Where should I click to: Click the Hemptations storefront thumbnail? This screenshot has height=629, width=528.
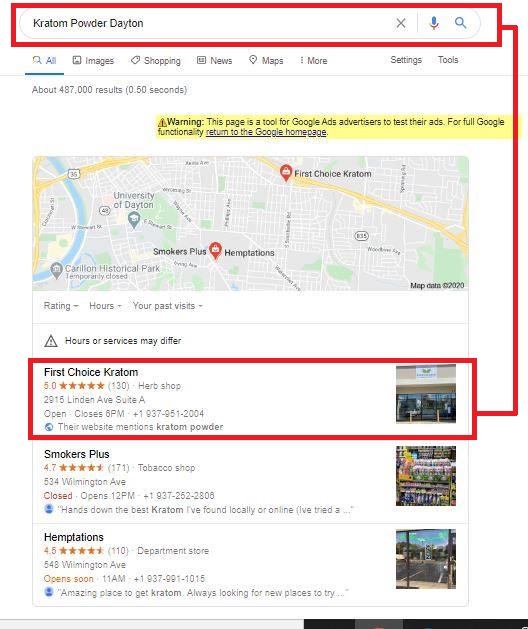pos(426,559)
